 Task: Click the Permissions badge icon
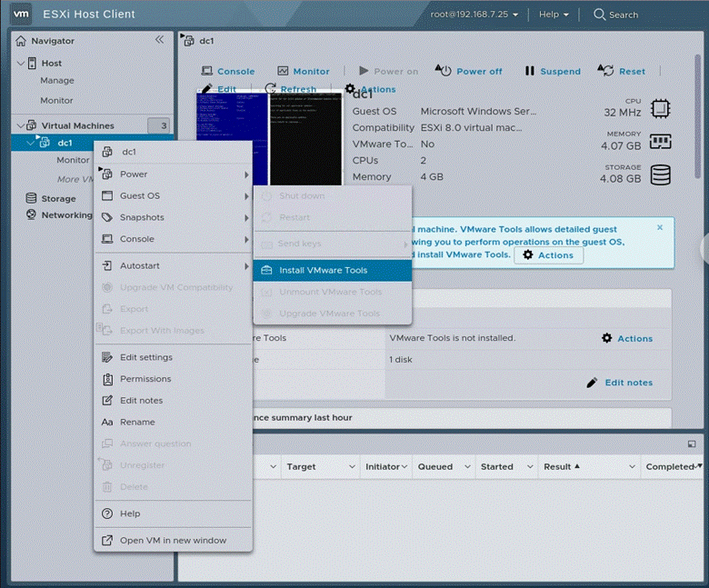(107, 379)
